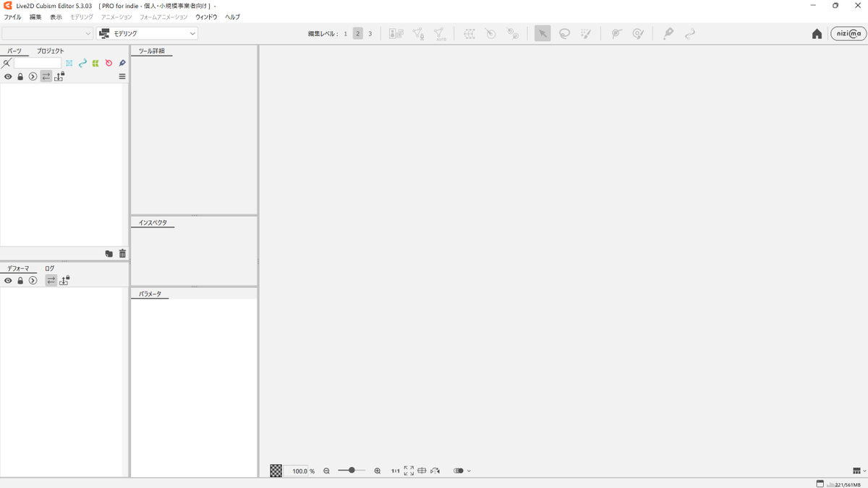Switch to the ログ tab
The height and width of the screenshot is (488, 868).
[49, 268]
